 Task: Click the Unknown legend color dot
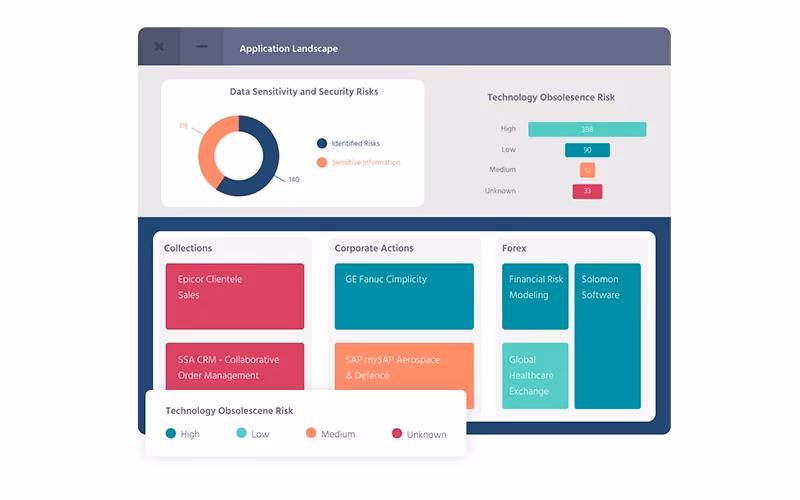396,434
